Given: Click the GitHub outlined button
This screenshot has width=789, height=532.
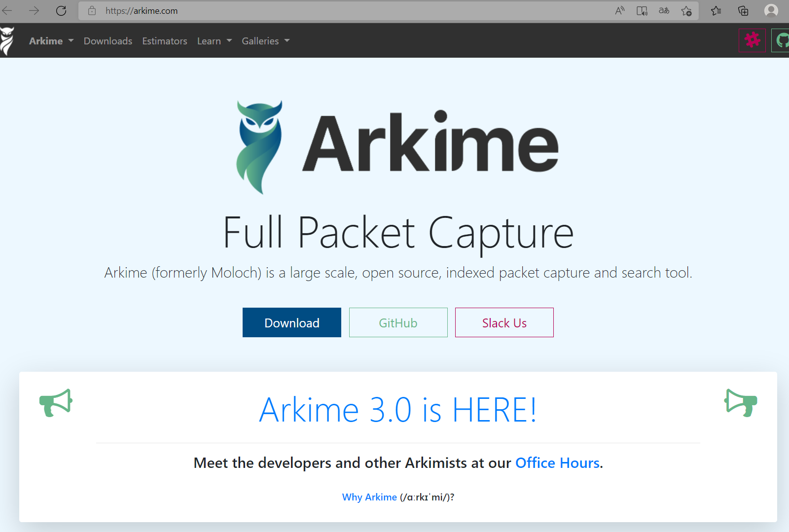Looking at the screenshot, I should [398, 322].
